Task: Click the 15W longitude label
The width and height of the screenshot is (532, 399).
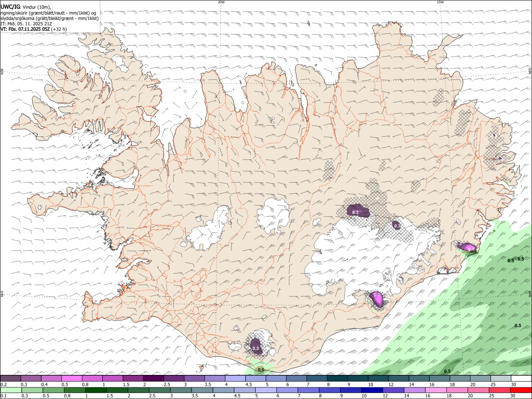Action: tap(440, 2)
